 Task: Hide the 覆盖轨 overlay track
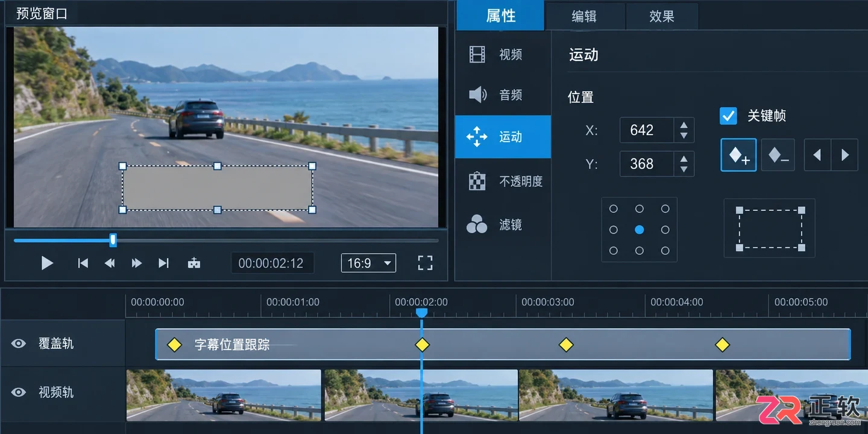point(19,344)
